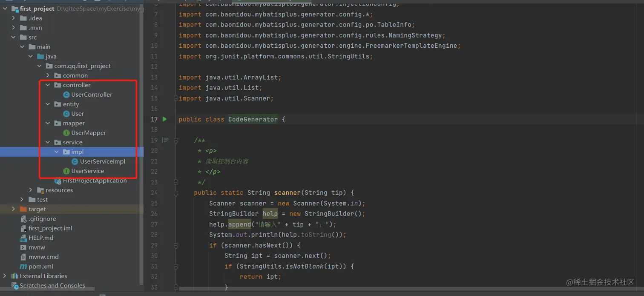The image size is (644, 296).
Task: Click the UserService interface icon
Action: 66,171
